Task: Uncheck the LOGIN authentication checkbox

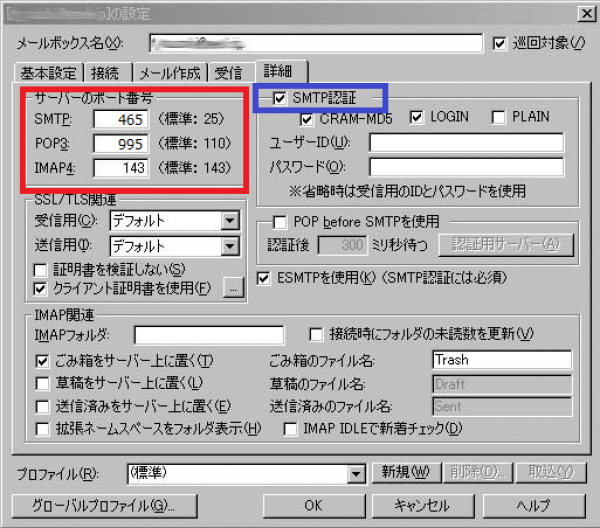Action: coord(416,117)
